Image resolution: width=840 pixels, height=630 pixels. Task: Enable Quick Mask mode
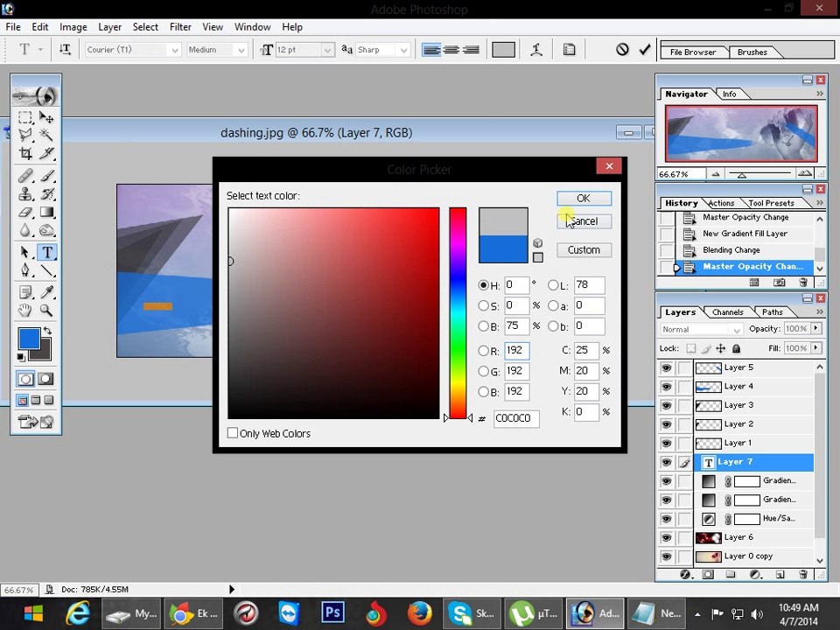pyautogui.click(x=45, y=379)
